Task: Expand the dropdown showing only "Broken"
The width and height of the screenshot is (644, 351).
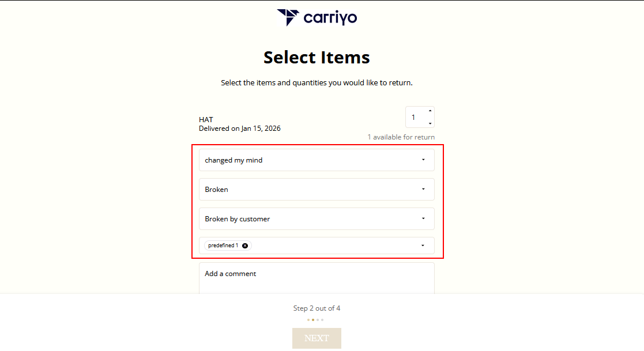Action: point(317,190)
